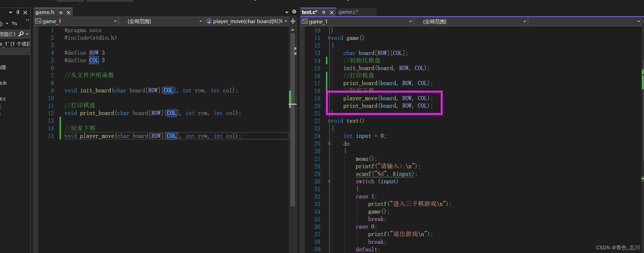Click the sync active document arrows icon

[x=15, y=24]
